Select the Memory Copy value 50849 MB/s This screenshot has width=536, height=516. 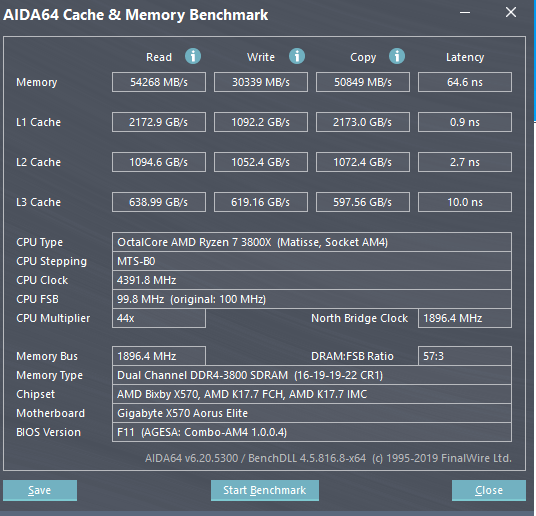pyautogui.click(x=363, y=82)
